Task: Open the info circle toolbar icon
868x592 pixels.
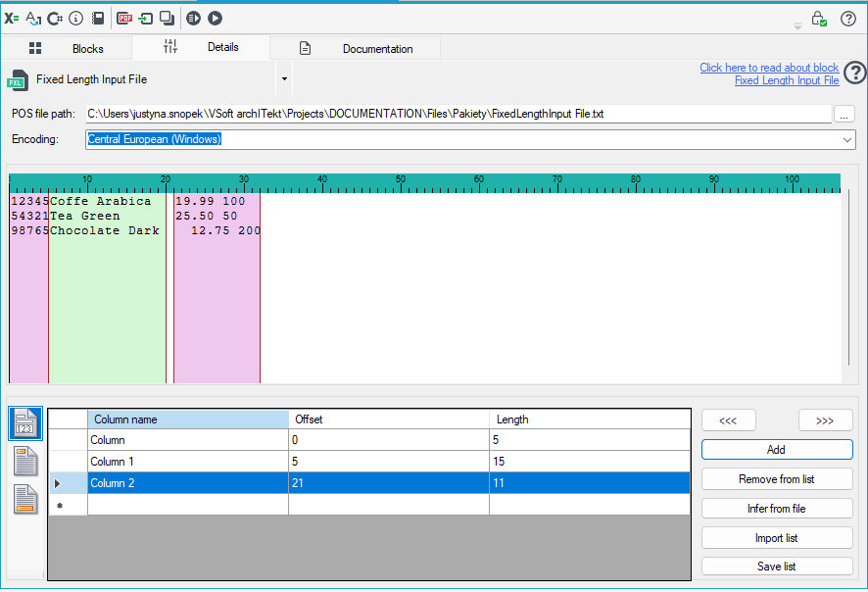Action: [x=75, y=19]
